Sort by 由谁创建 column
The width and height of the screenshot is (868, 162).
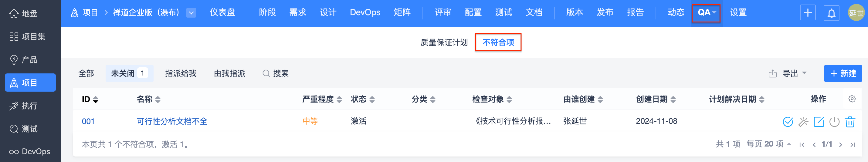point(583,100)
